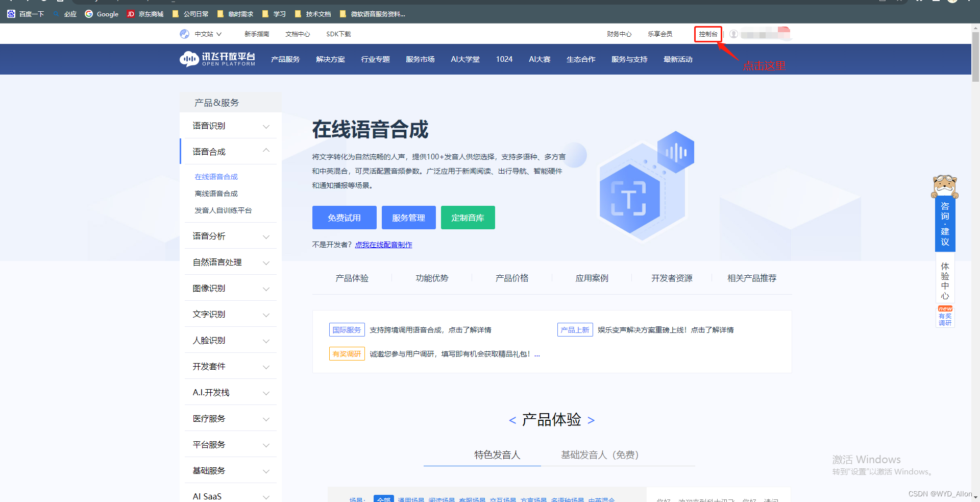Click the 服务管理 button
980x502 pixels.
click(x=408, y=218)
